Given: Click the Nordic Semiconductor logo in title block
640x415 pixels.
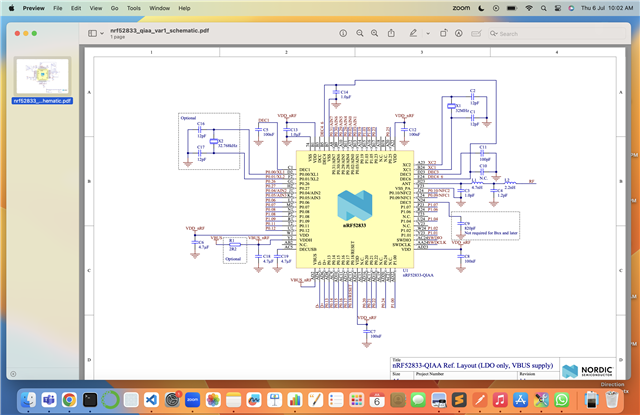Looking at the screenshot, I should pos(587,371).
